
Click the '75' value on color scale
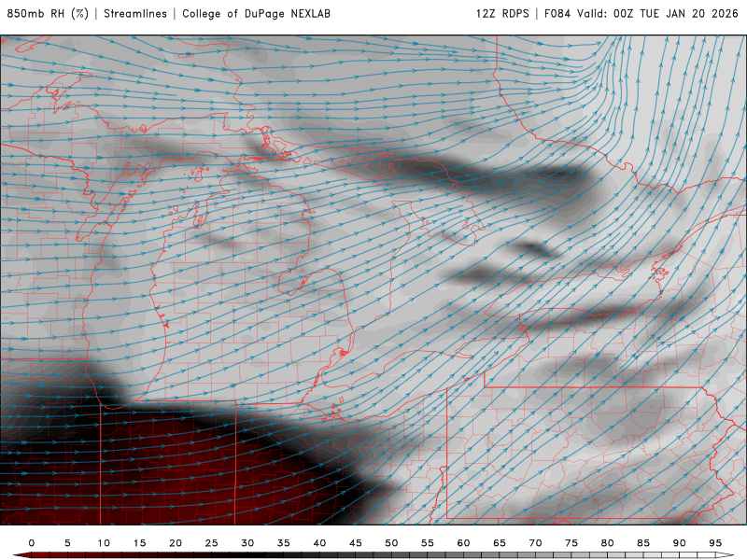(x=571, y=543)
